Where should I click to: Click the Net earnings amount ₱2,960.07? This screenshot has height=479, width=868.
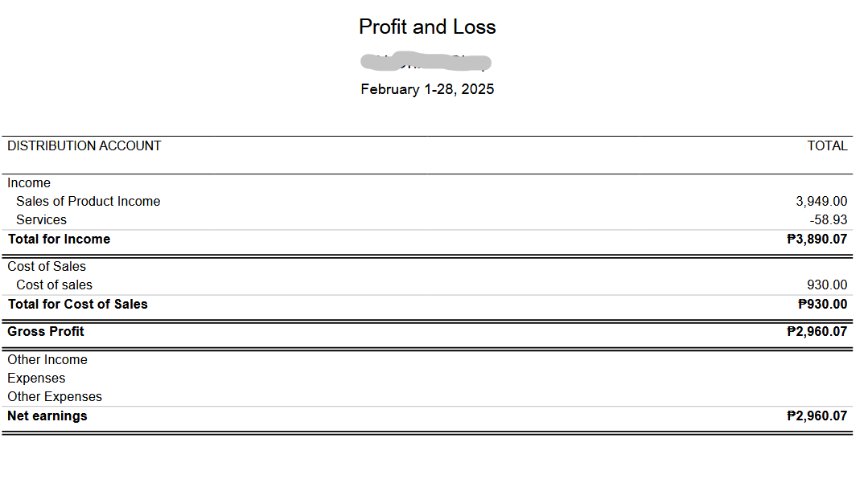pyautogui.click(x=817, y=416)
